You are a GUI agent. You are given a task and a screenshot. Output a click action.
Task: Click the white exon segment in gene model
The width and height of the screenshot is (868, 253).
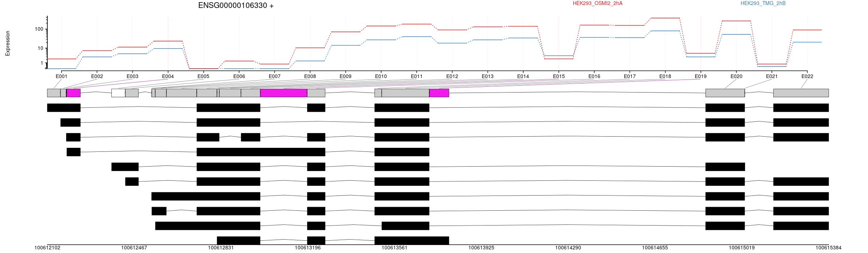click(x=118, y=93)
